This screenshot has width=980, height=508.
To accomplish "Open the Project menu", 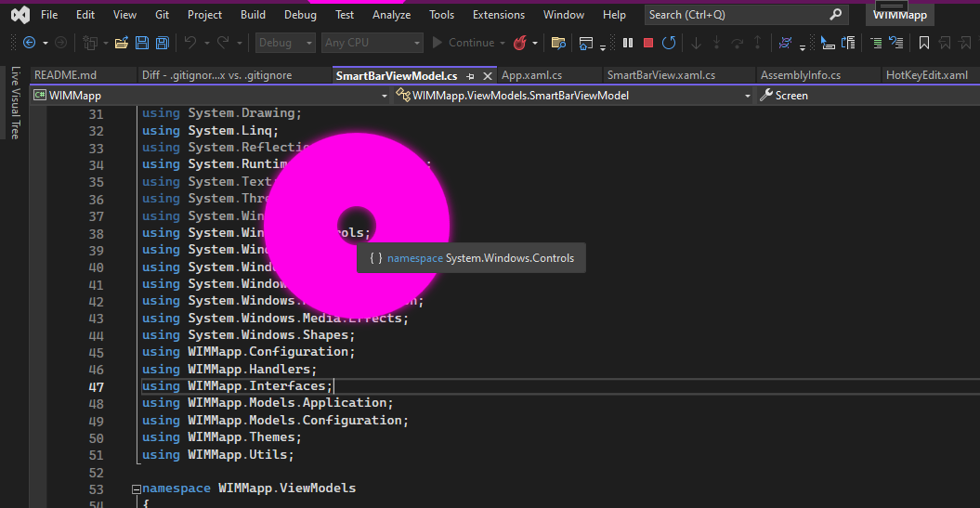I will point(204,14).
